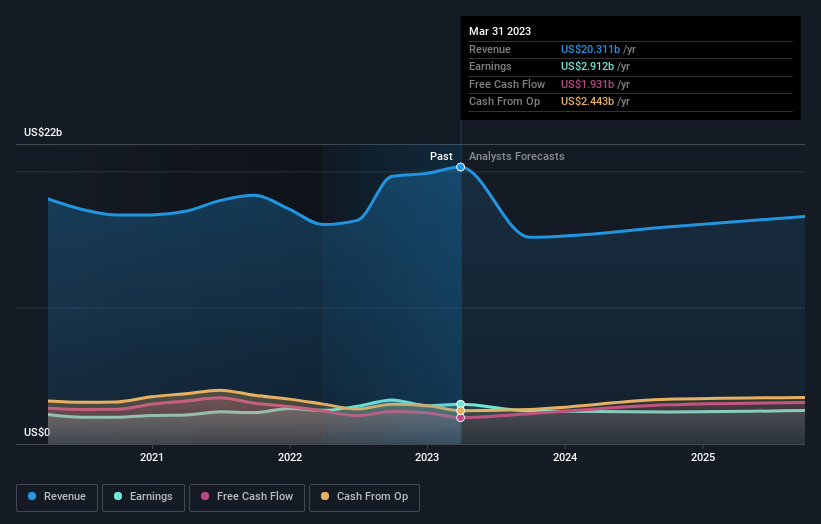Toggle the Free Cash Flow legend series

247,497
